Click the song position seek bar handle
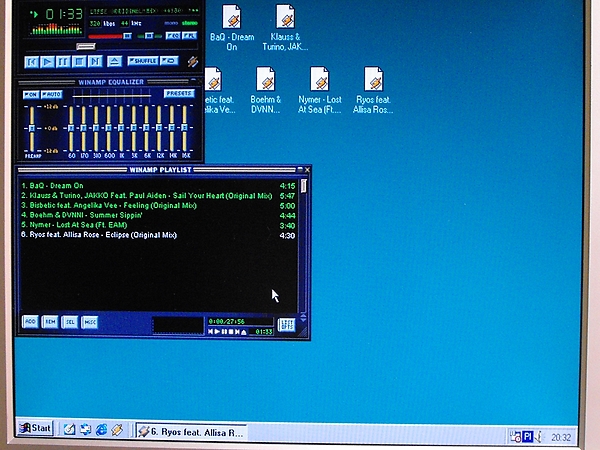 coord(86,47)
